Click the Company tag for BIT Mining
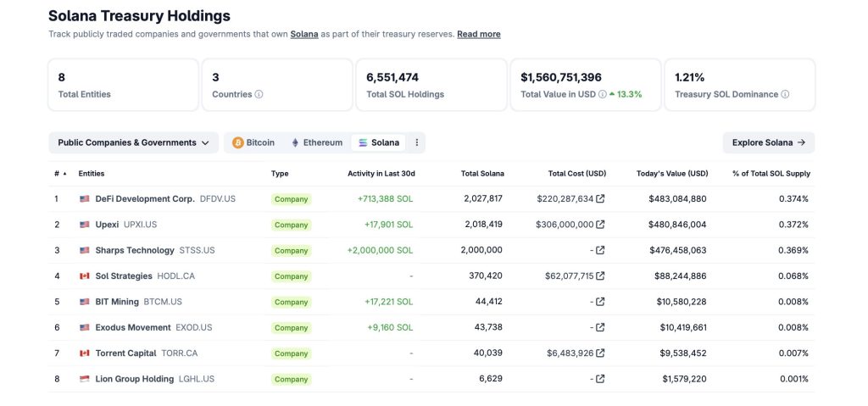This screenshot has width=868, height=406. [x=291, y=302]
